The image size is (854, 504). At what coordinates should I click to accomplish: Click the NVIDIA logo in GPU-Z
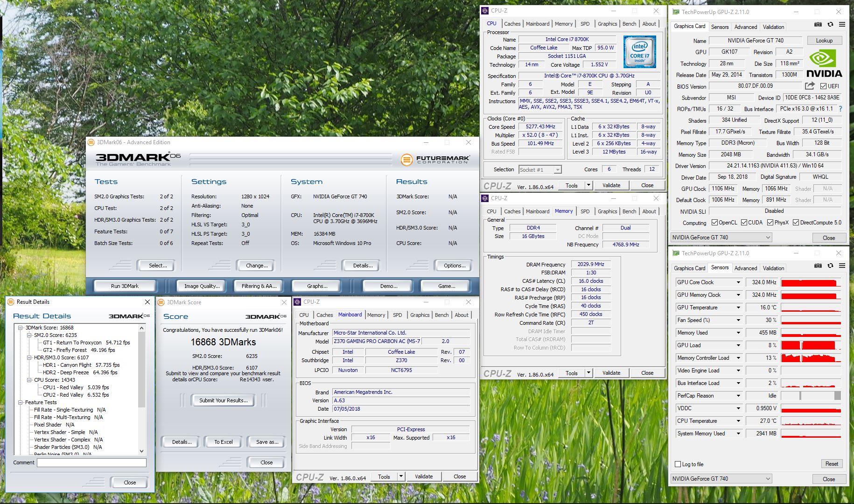click(x=824, y=64)
